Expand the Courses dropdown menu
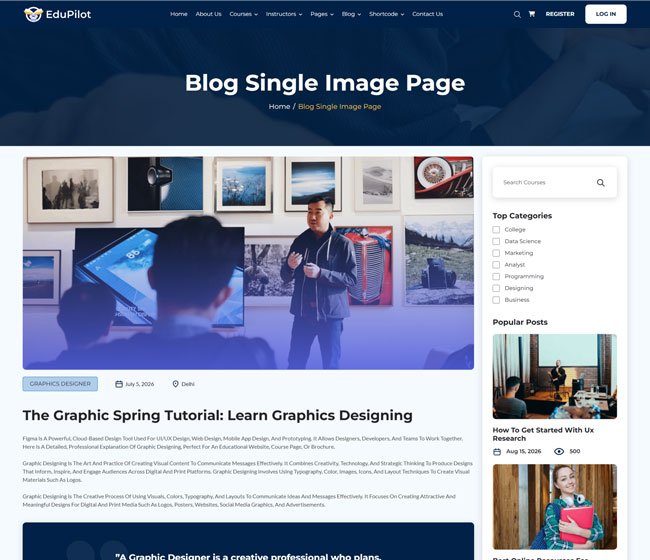The image size is (650, 560). (243, 14)
